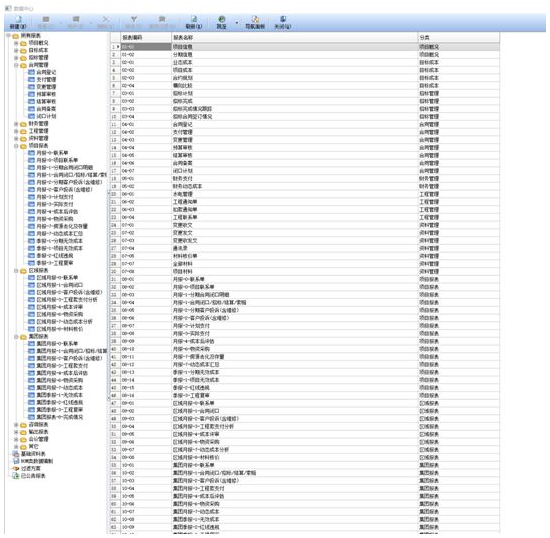Click the splitter handle between tree and table
550x538 pixels.
coord(108,295)
